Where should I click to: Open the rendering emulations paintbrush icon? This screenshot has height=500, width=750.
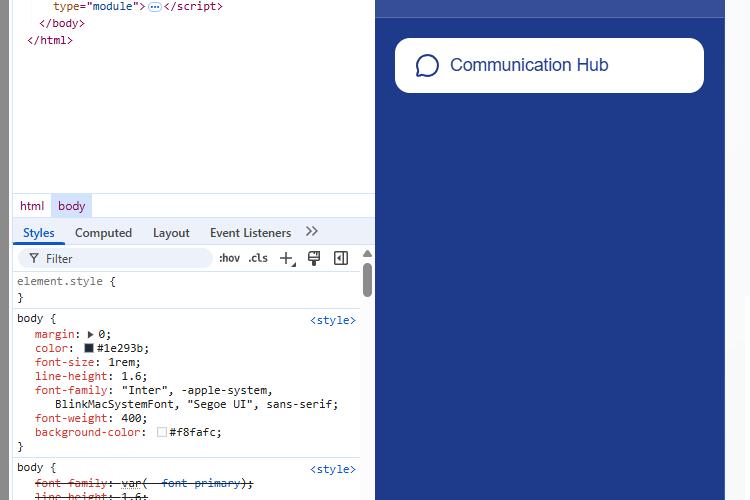coord(314,258)
